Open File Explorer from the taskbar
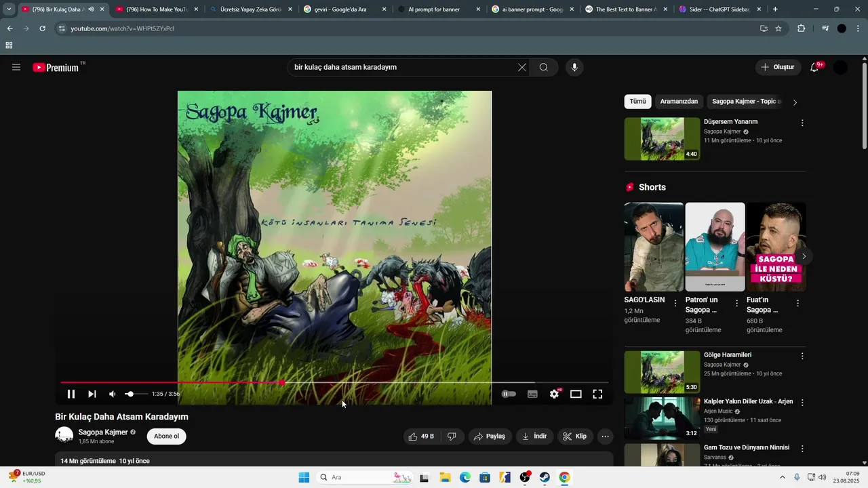 pyautogui.click(x=444, y=477)
